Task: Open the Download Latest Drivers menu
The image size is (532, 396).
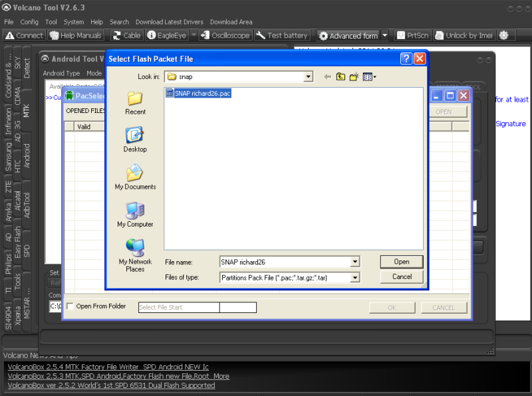Action: pyautogui.click(x=169, y=22)
